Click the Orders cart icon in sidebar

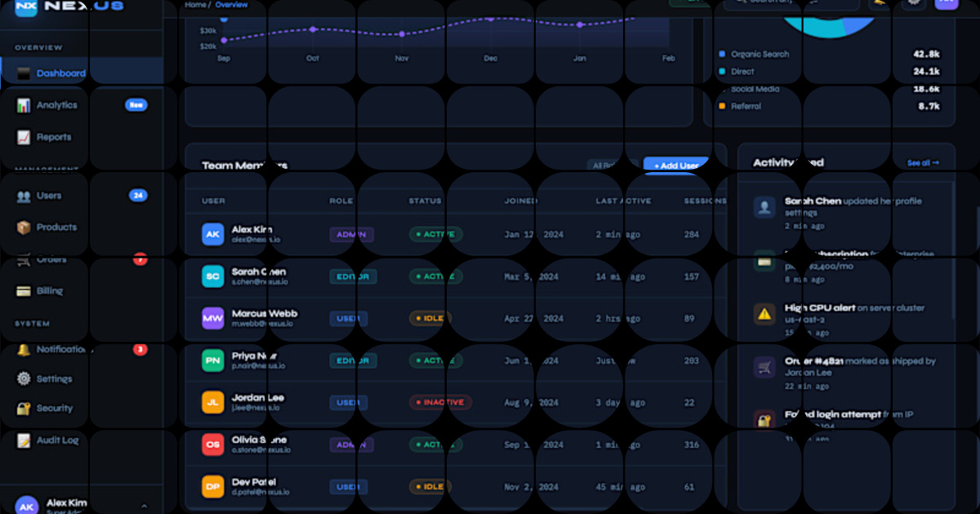point(24,259)
